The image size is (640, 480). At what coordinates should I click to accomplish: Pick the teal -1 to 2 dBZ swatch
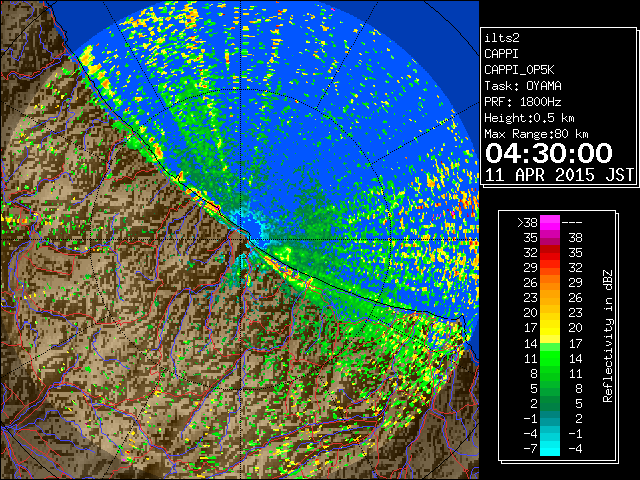550,418
